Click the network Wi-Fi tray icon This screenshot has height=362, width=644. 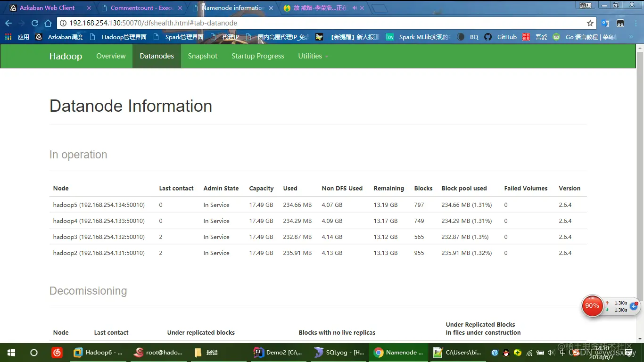pyautogui.click(x=529, y=353)
